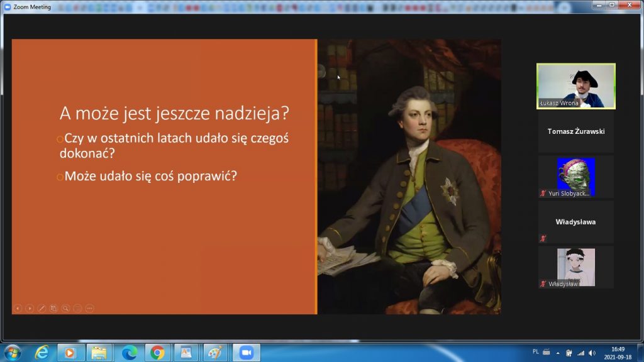
Task: Switch to Zoom app in the taskbar
Action: pyautogui.click(x=245, y=353)
